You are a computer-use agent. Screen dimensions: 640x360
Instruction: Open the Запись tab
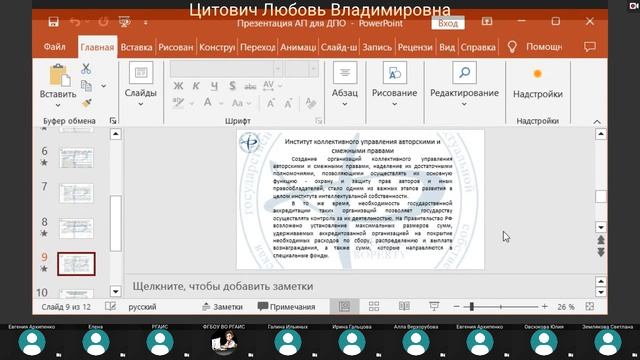click(377, 47)
